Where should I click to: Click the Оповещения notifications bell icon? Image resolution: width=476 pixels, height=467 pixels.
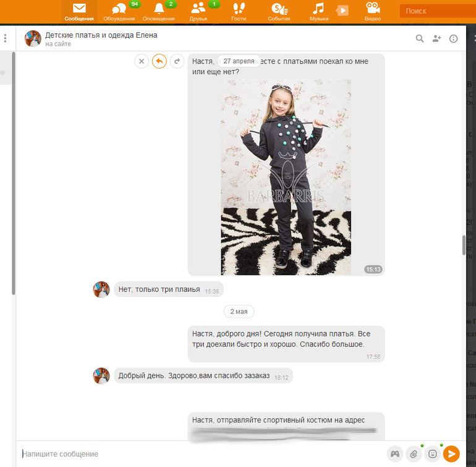click(159, 11)
